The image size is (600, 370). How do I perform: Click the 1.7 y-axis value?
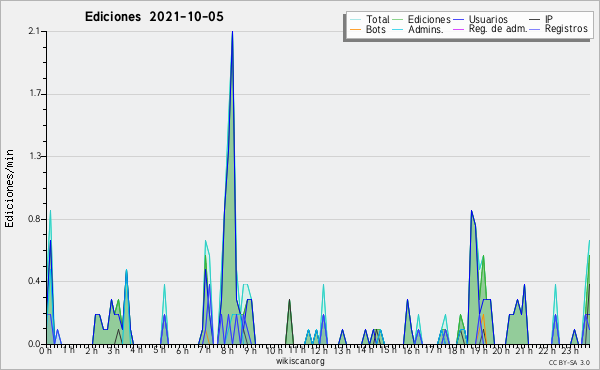[35, 94]
